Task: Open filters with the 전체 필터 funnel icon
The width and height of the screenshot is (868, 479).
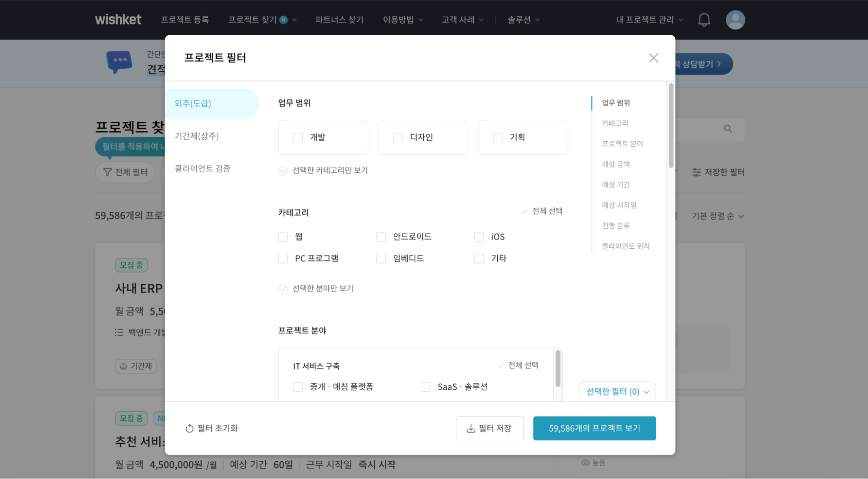Action: (107, 172)
